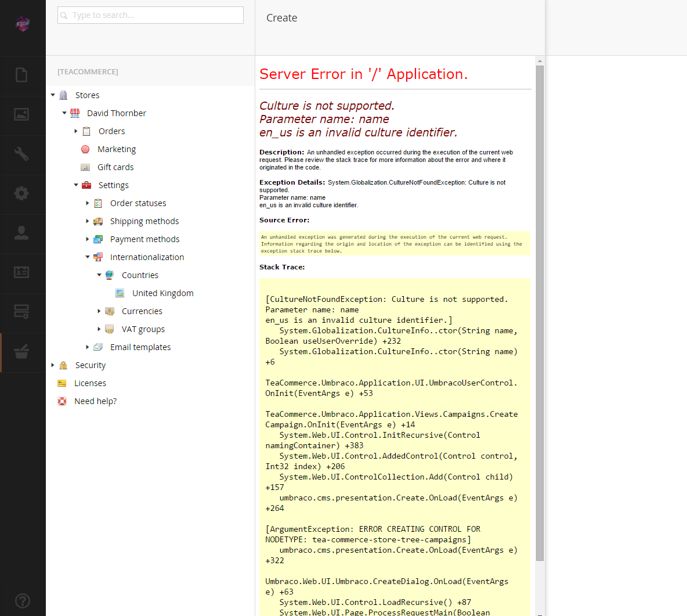Screen dimensions: 687x616
Task: Click the flag icon beside Internationalization
Action: click(x=98, y=257)
